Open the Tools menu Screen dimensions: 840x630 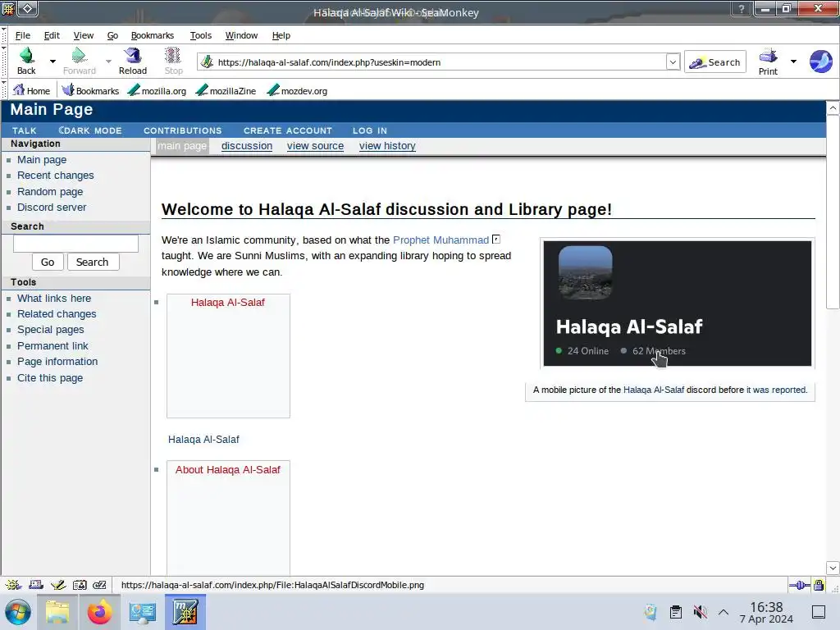pyautogui.click(x=200, y=35)
